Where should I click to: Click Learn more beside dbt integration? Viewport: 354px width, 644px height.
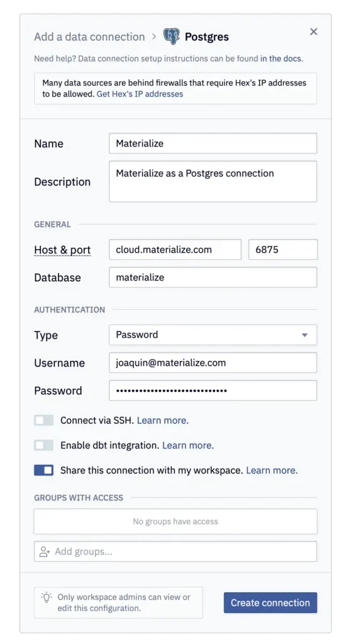[188, 445]
